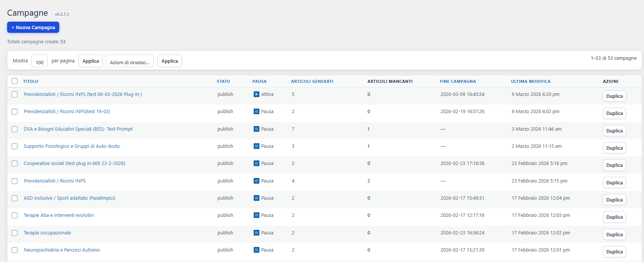Sort table by Stato column
The height and width of the screenshot is (262, 644).
coord(223,81)
